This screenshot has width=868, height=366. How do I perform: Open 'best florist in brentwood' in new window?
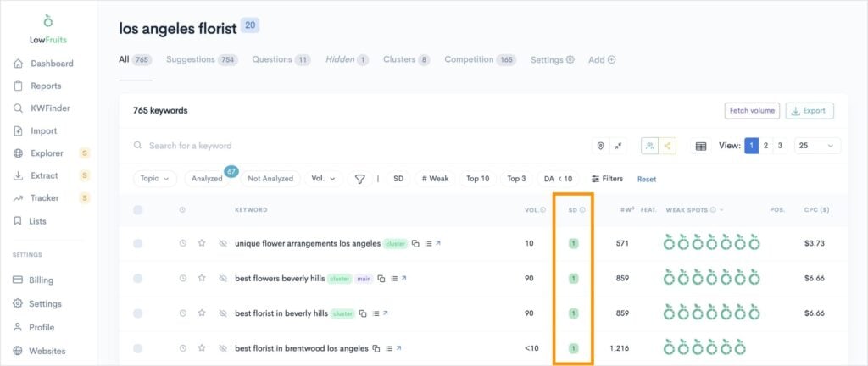click(399, 348)
